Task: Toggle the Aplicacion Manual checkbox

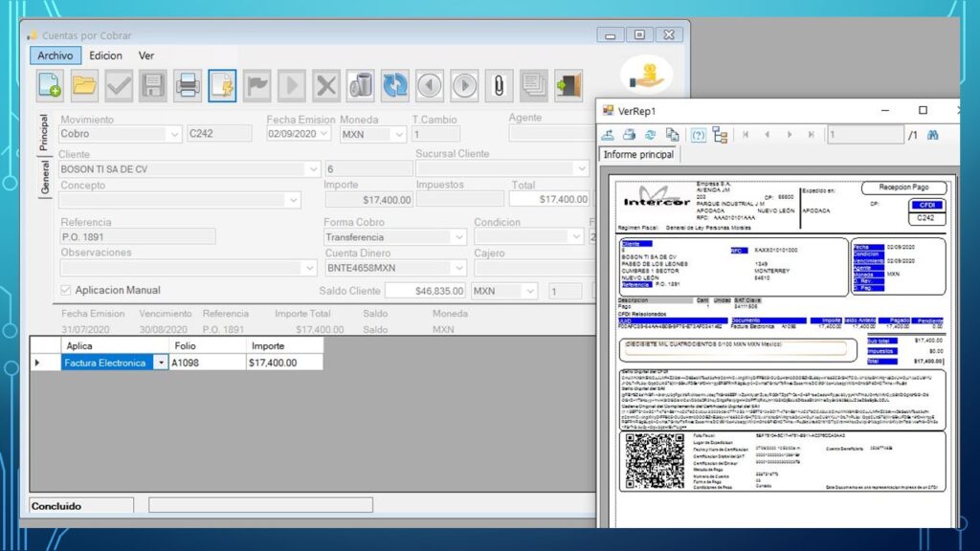Action: click(x=66, y=290)
